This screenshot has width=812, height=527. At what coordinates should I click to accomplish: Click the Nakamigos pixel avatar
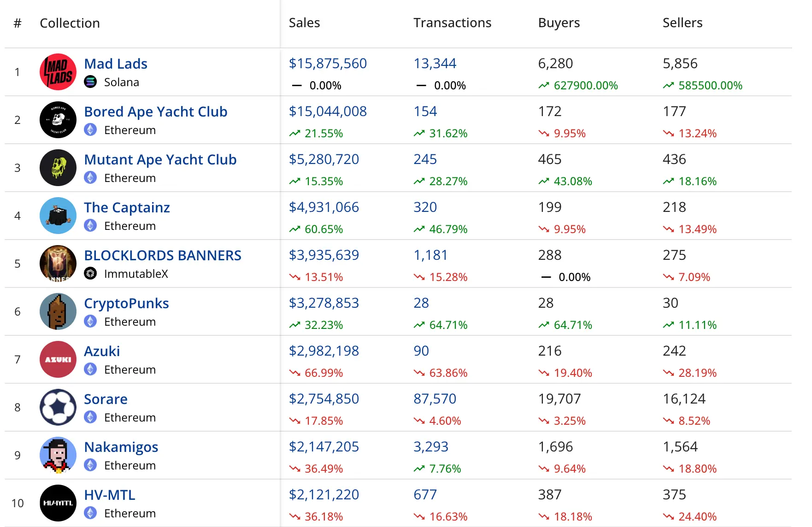(x=58, y=455)
